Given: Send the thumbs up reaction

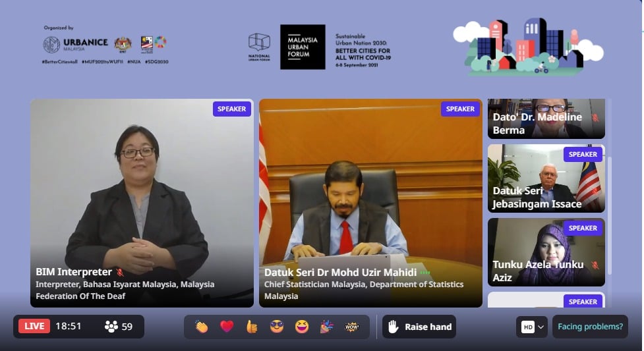Looking at the screenshot, I should 252,327.
